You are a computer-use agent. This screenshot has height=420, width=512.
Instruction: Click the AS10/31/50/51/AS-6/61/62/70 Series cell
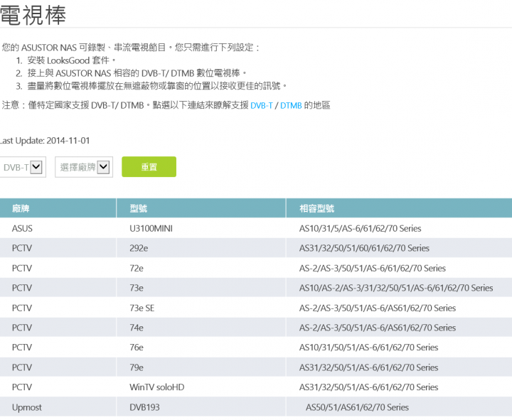pyautogui.click(x=399, y=348)
